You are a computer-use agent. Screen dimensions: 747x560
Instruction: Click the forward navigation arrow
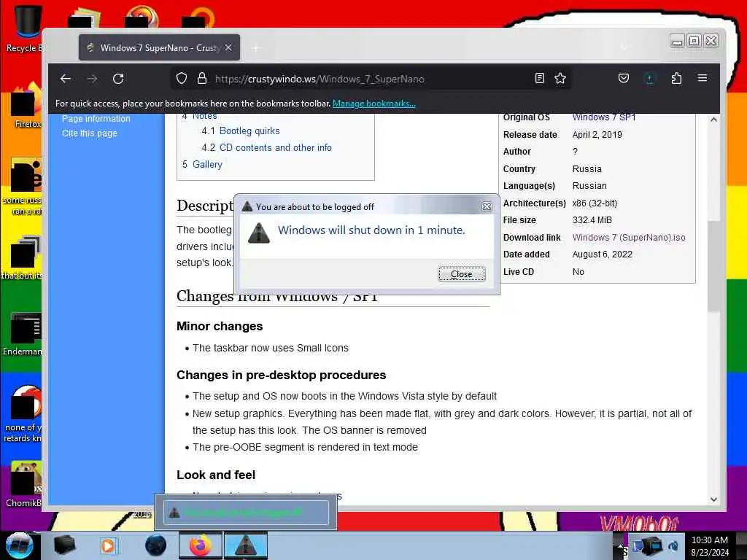(92, 79)
